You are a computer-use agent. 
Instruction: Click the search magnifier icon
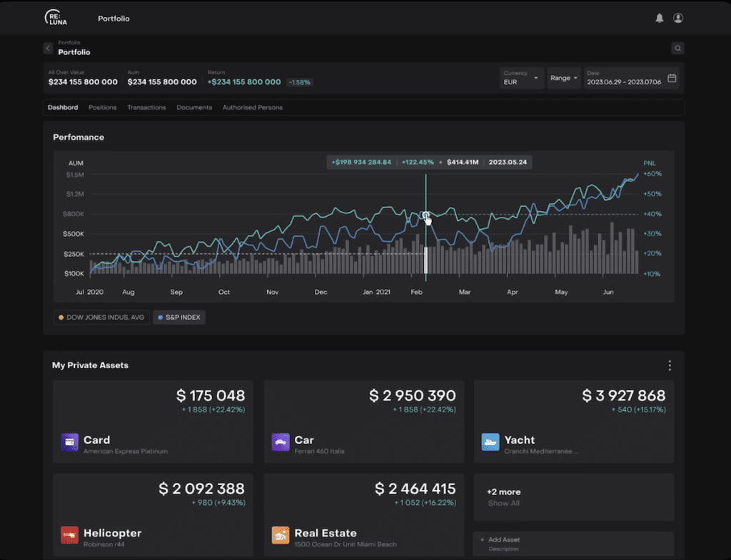tap(677, 49)
